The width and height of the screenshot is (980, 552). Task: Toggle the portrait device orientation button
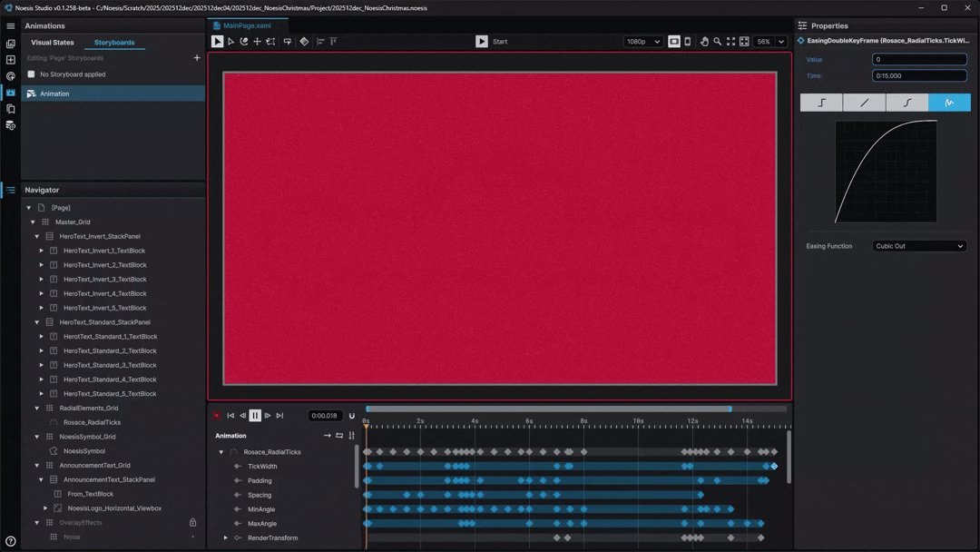(x=688, y=41)
